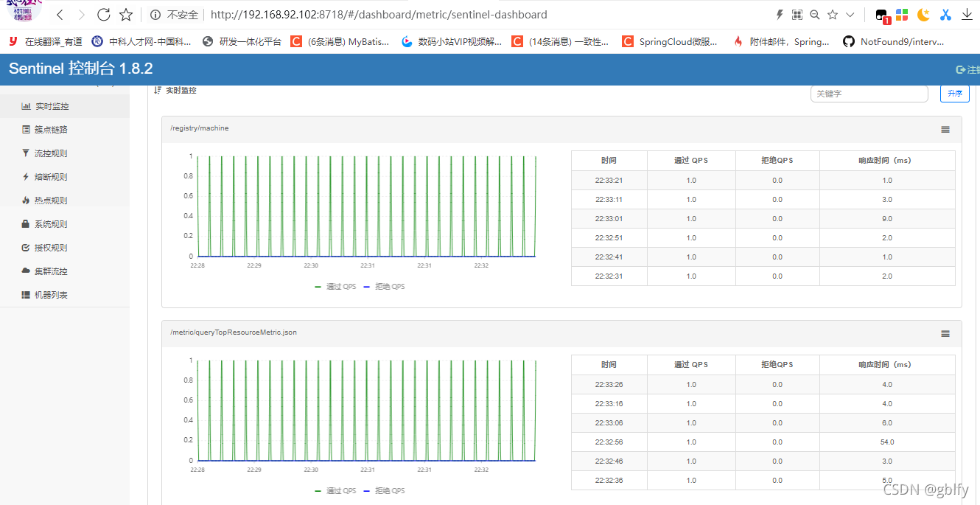Click the 22:32:31 time cell
The height and width of the screenshot is (505, 980).
[609, 276]
